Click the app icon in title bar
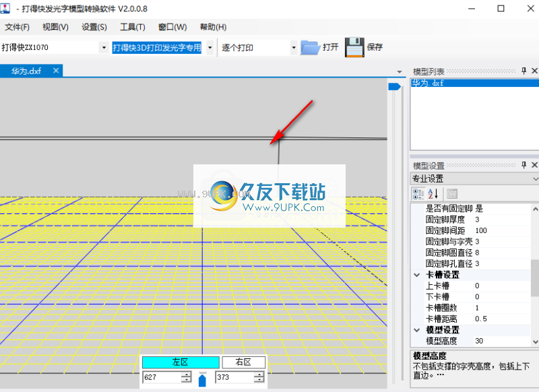The height and width of the screenshot is (392, 539). pyautogui.click(x=5, y=7)
